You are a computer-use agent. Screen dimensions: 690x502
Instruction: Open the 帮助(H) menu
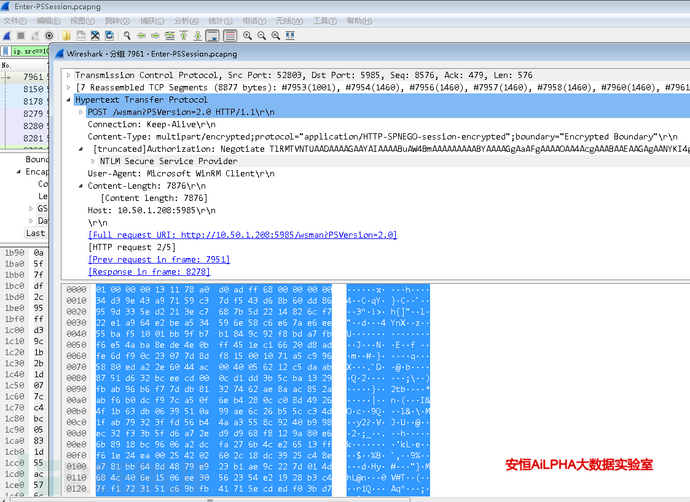pos(359,21)
